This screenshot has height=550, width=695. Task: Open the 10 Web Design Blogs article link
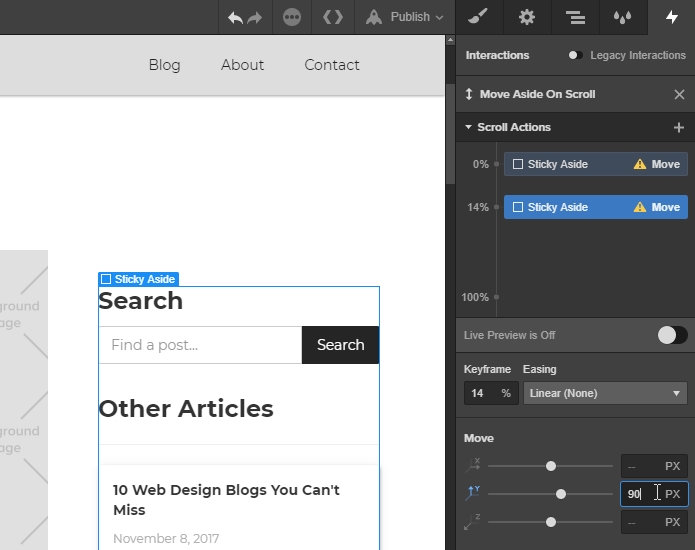tap(226, 500)
